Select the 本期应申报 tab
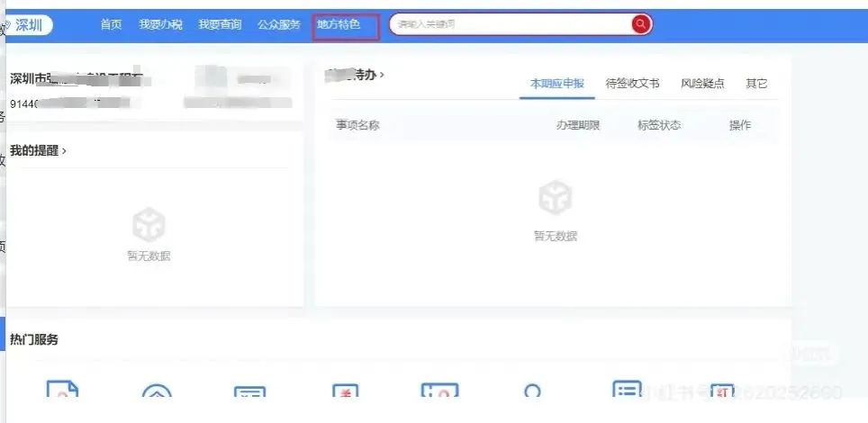The height and width of the screenshot is (423, 868). coord(556,84)
